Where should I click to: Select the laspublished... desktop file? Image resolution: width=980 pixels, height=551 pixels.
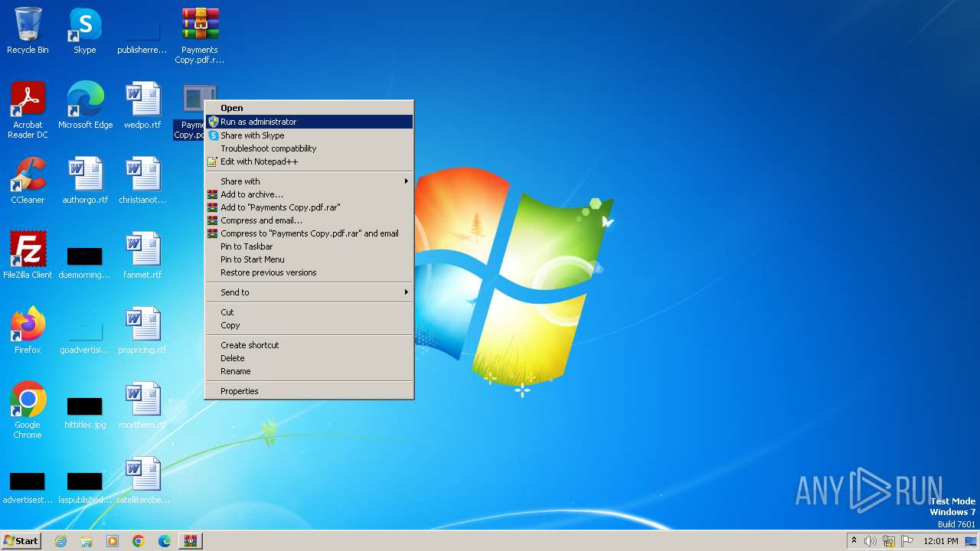(x=84, y=487)
